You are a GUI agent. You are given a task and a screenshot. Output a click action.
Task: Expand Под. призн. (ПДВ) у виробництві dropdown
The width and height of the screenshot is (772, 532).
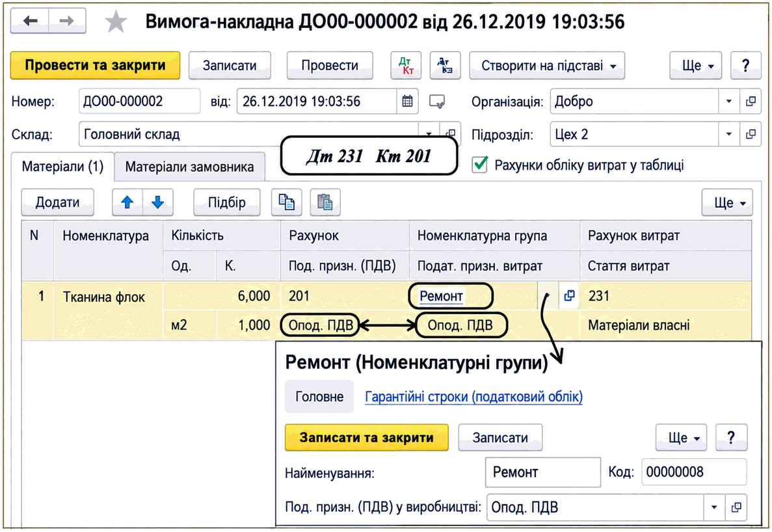click(x=714, y=507)
